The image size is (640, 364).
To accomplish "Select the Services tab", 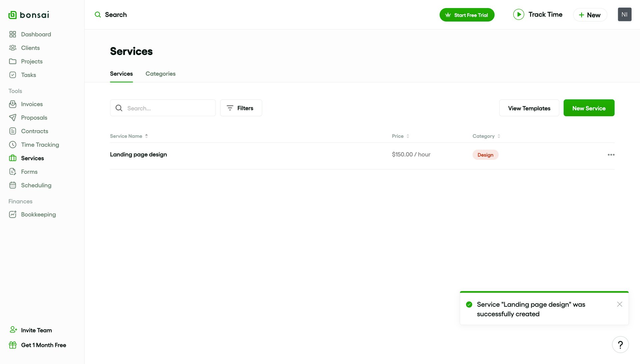I will click(121, 74).
